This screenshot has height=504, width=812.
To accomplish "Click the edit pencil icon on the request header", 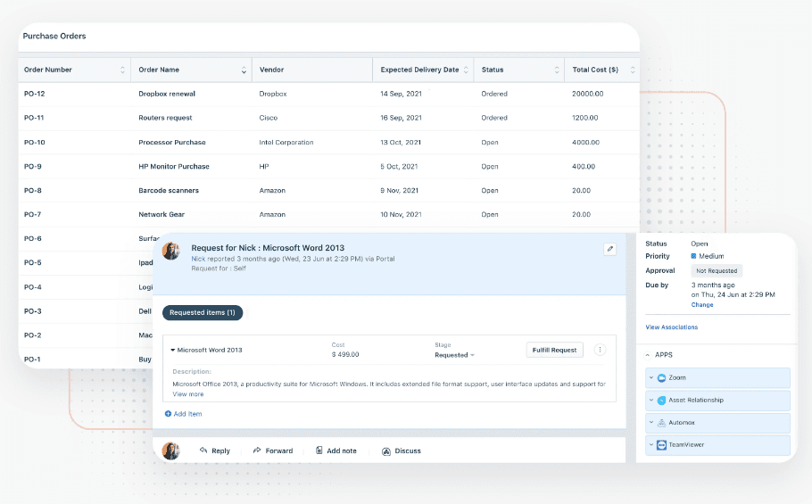I will [x=610, y=249].
